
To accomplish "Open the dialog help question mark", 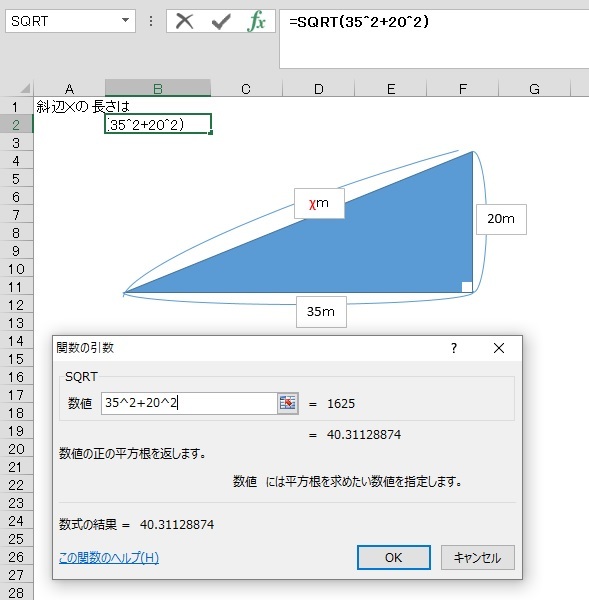I will 454,348.
